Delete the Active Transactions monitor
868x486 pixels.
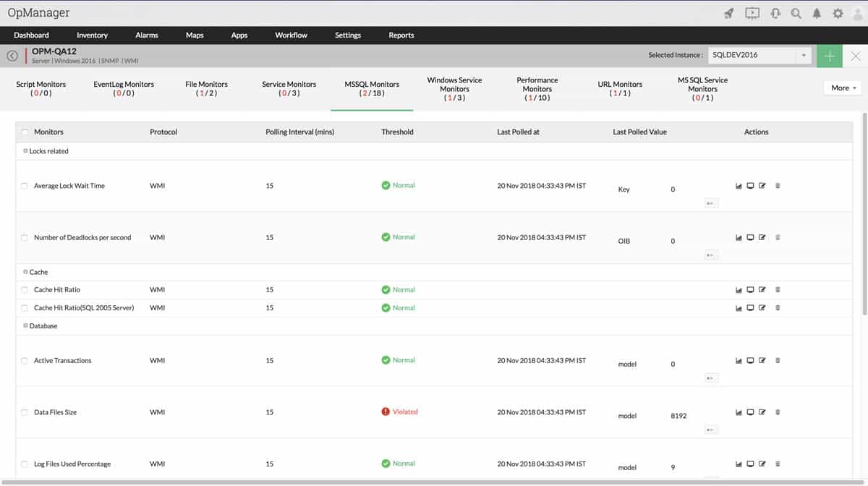click(x=778, y=360)
